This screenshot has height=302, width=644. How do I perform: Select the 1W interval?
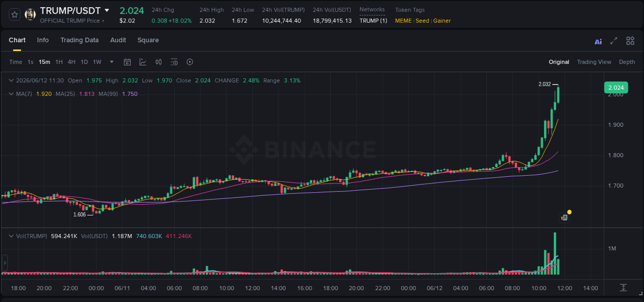97,62
